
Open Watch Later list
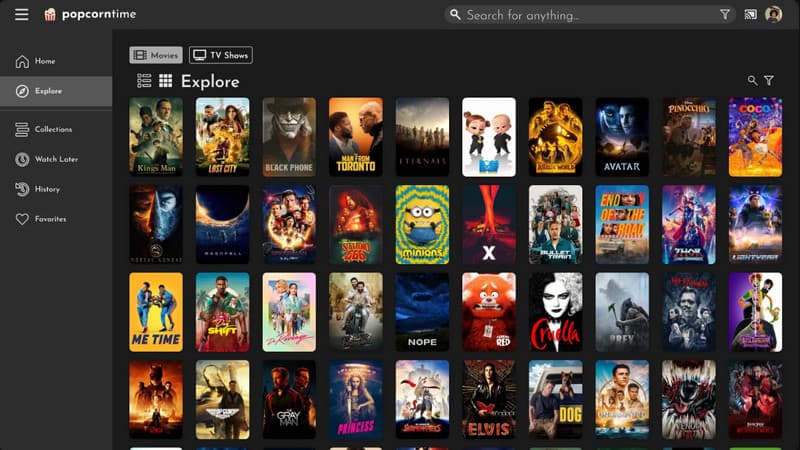click(x=56, y=159)
